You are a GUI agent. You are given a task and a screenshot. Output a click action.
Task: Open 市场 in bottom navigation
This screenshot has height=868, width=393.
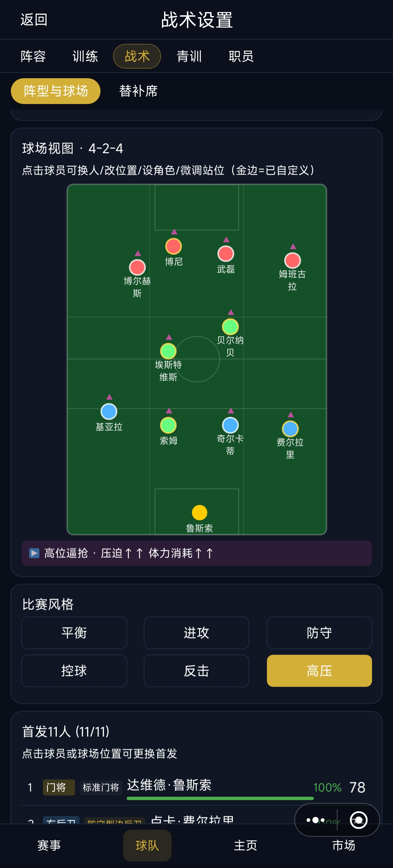[344, 845]
